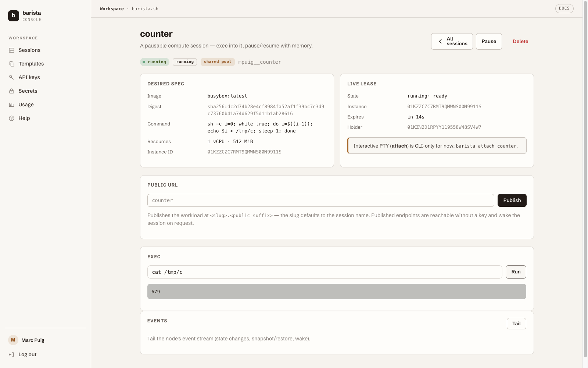The image size is (588, 368).
Task: Click the Usage bar chart icon
Action: [12, 105]
